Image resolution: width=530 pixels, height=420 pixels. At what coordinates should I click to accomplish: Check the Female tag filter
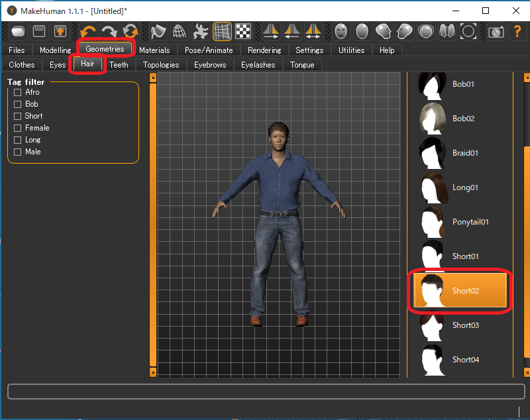18,128
